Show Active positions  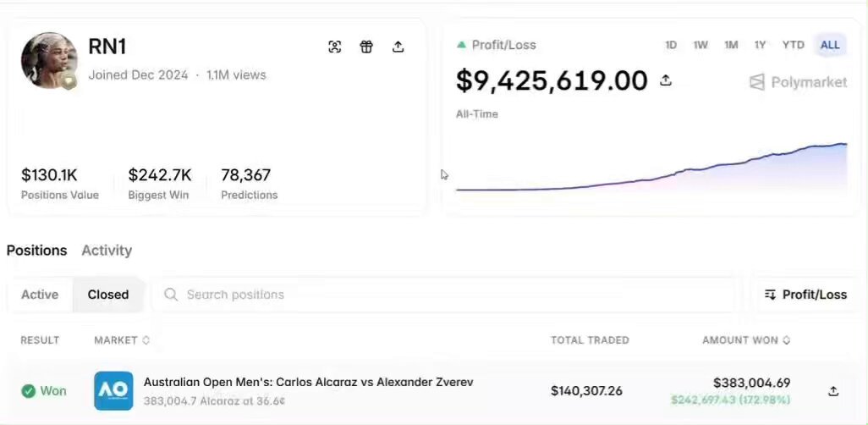(40, 295)
